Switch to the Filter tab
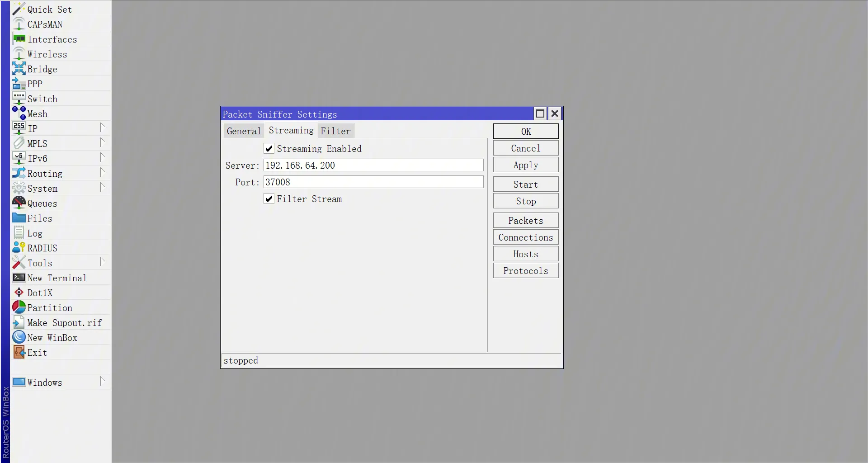The height and width of the screenshot is (463, 868). (335, 131)
